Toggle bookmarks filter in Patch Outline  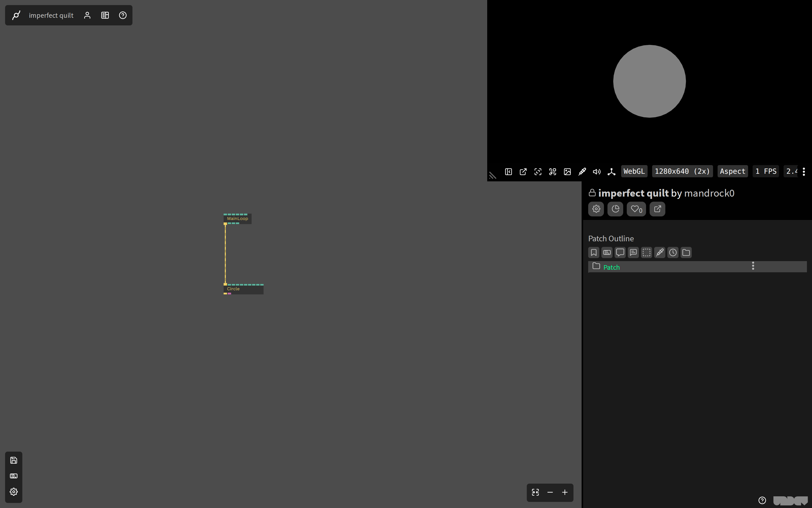click(594, 252)
